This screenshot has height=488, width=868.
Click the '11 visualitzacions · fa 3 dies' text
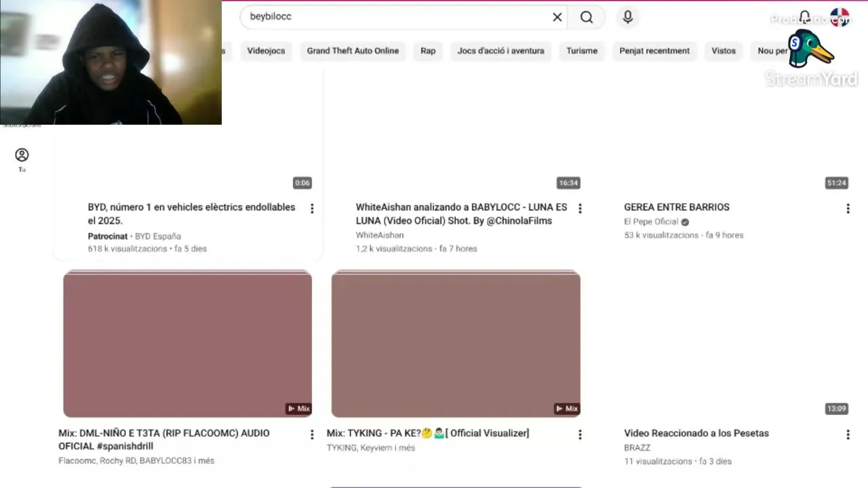[678, 461]
